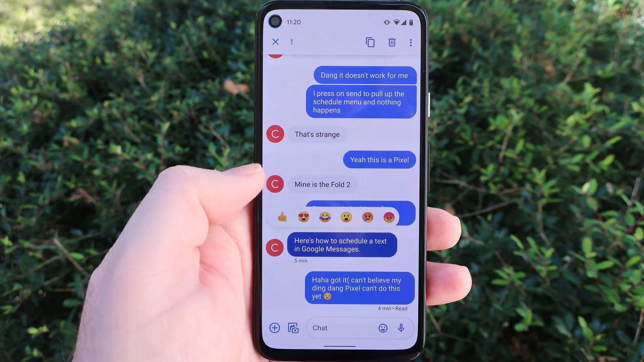Tap the thumbs up emoji reaction

(x=282, y=217)
